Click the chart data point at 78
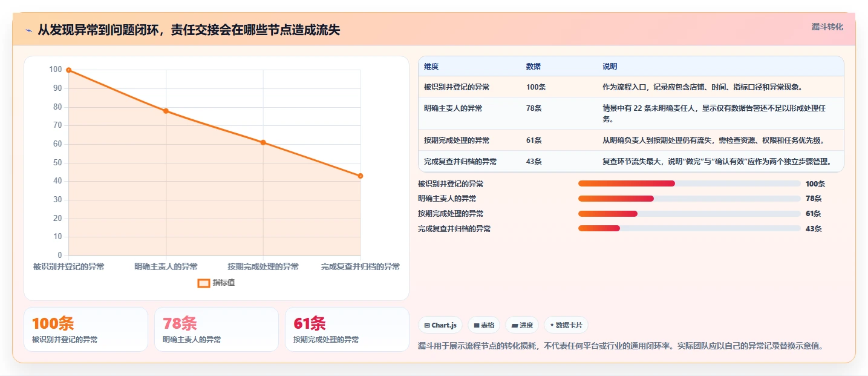 166,111
